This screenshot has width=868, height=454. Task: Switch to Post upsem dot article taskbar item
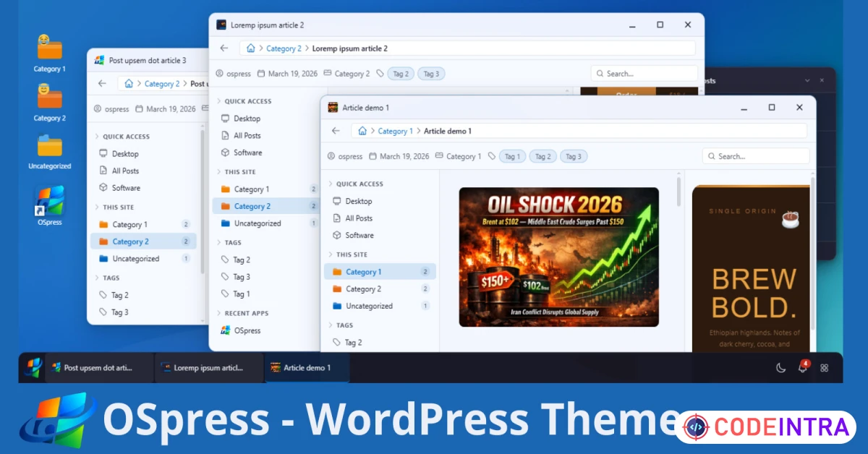[x=100, y=367]
